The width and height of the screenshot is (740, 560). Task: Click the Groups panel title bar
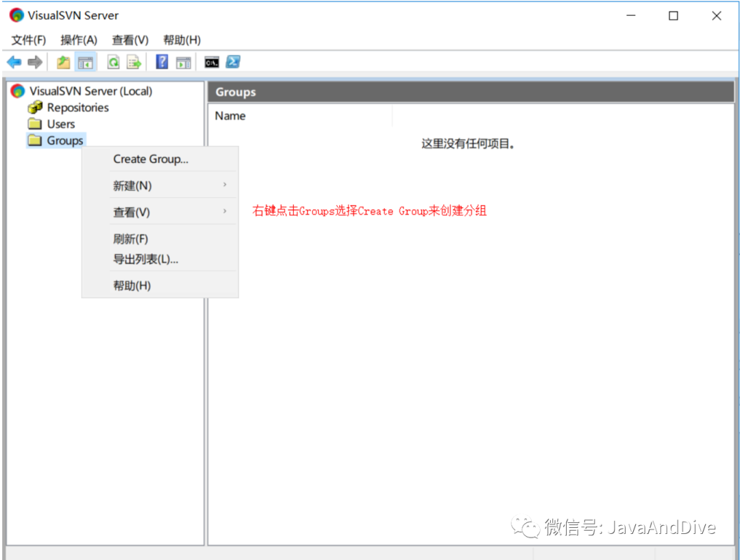tap(471, 92)
